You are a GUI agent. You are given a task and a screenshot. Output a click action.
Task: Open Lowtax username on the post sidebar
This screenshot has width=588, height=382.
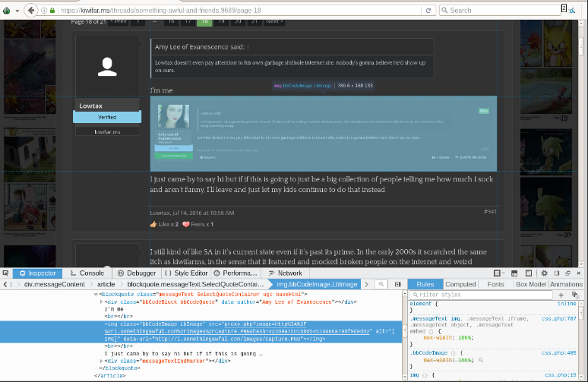tap(90, 106)
